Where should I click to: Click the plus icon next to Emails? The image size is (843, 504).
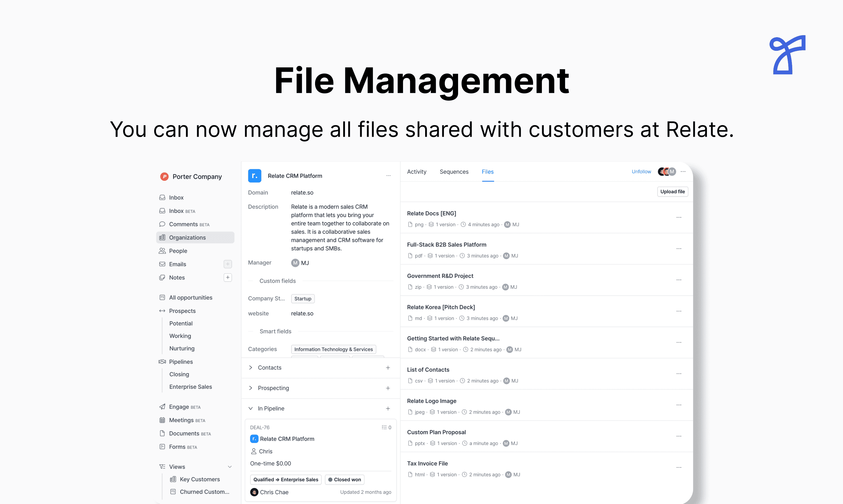coord(228,264)
